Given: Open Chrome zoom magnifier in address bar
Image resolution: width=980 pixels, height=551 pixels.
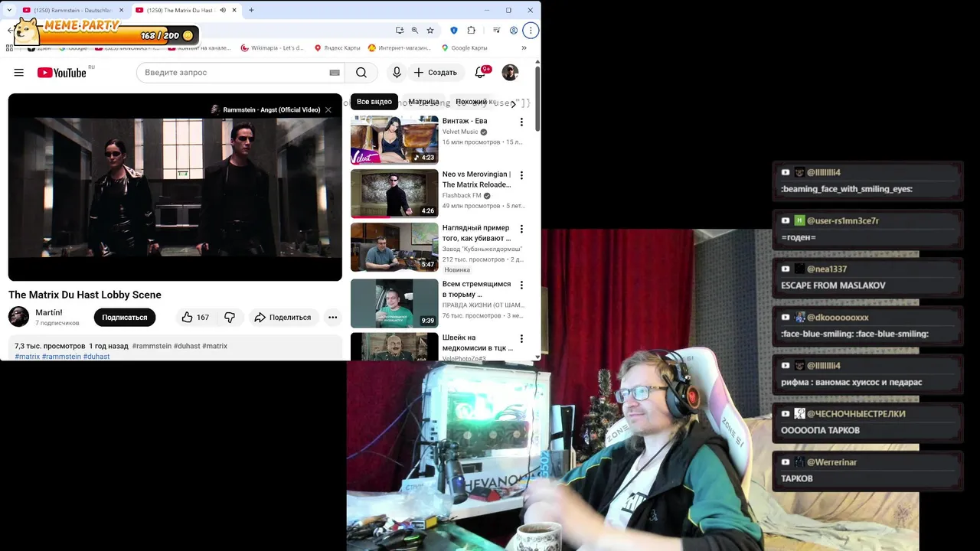Looking at the screenshot, I should [x=415, y=31].
